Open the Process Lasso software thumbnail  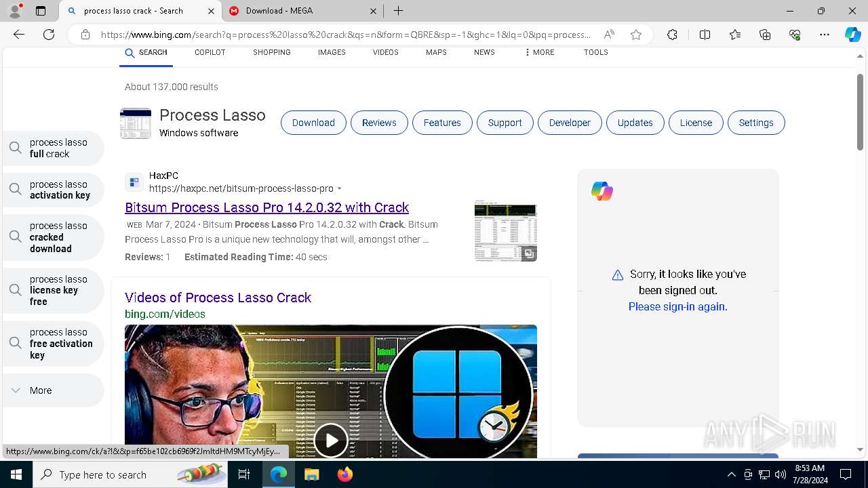[136, 123]
